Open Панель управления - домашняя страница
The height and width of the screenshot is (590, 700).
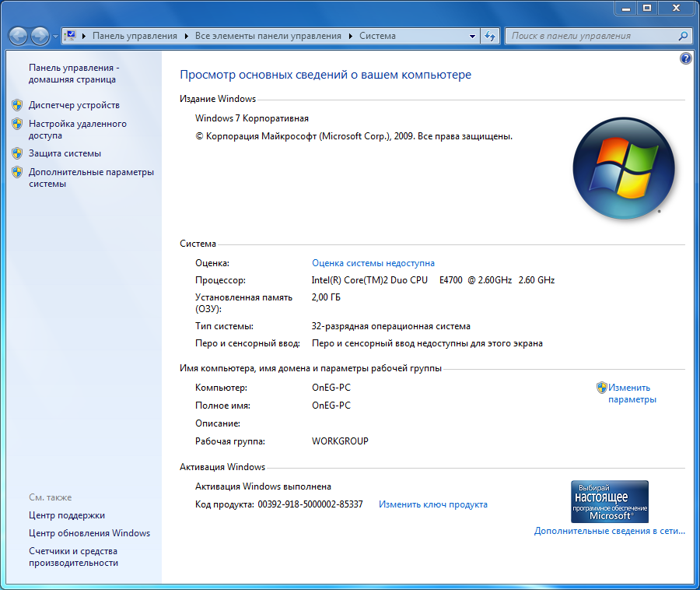tap(74, 73)
